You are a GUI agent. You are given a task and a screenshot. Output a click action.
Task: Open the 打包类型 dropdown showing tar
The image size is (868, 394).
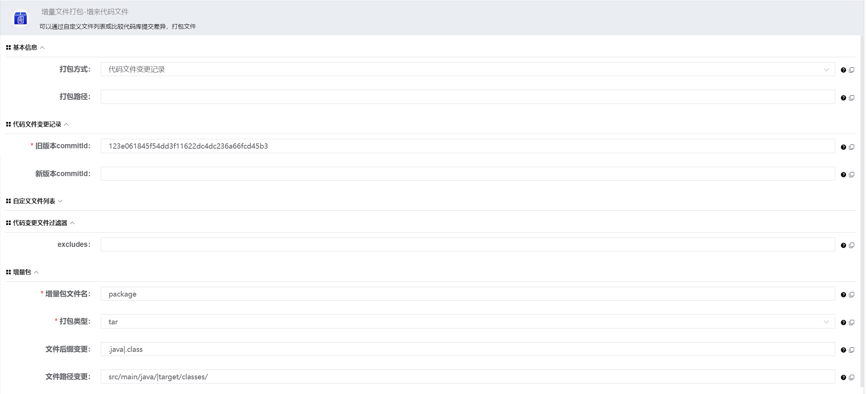point(826,322)
